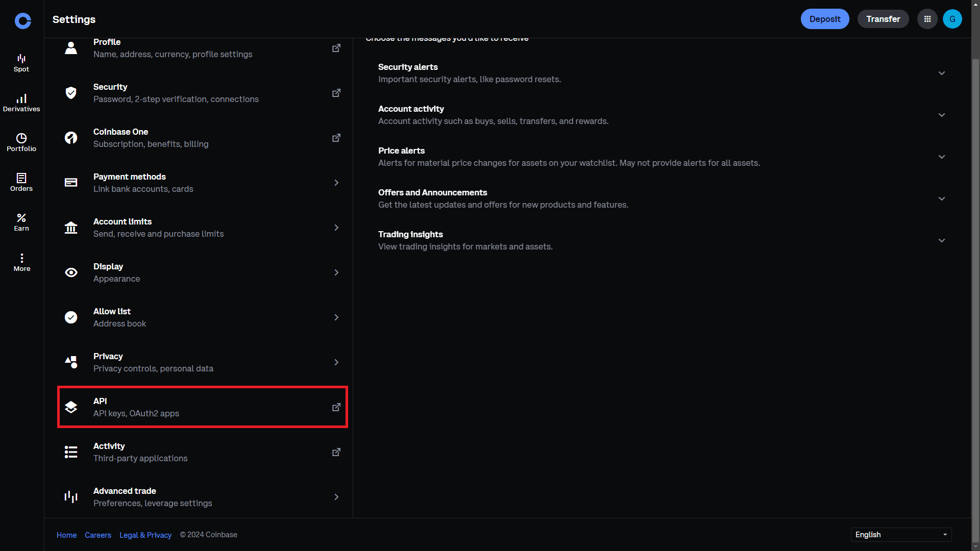Open Profile external link icon

(x=336, y=48)
